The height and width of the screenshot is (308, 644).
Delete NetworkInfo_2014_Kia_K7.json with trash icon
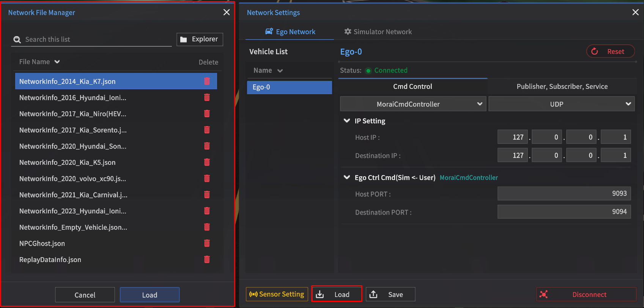(207, 81)
